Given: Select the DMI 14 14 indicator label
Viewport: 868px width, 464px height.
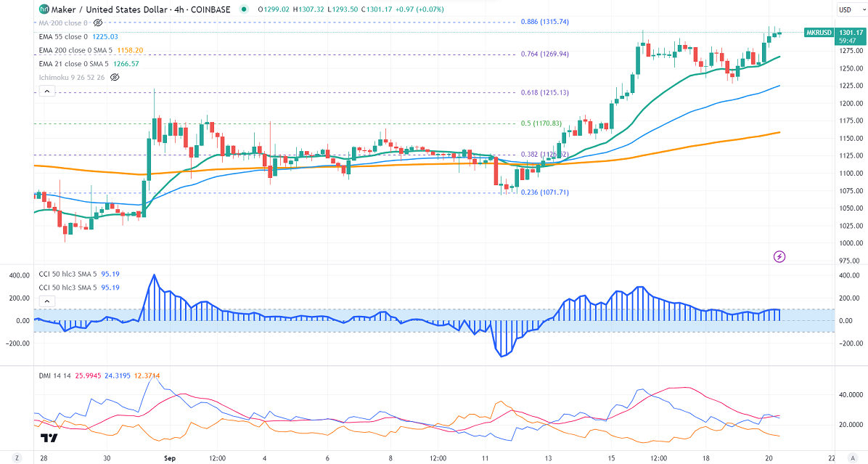Looking at the screenshot, I should (55, 376).
